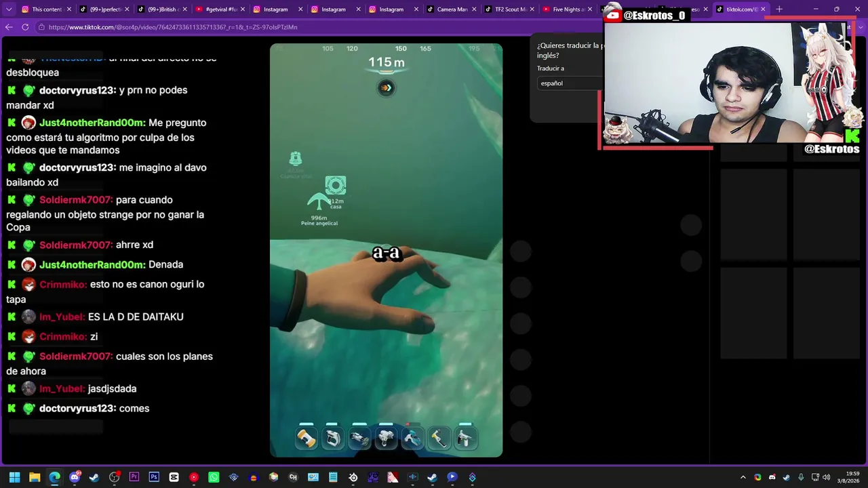Open Microsoft Edge from the taskbar
The height and width of the screenshot is (488, 868).
point(54,477)
